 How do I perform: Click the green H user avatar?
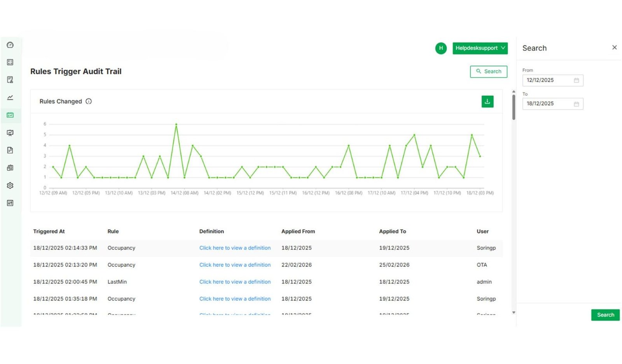coord(441,48)
